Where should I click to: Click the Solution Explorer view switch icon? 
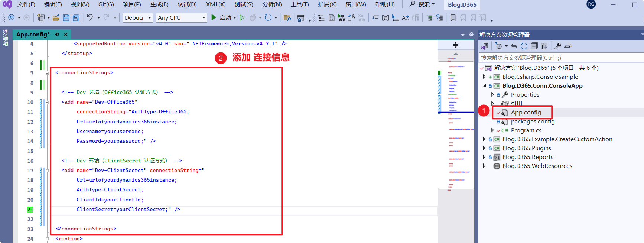point(484,46)
